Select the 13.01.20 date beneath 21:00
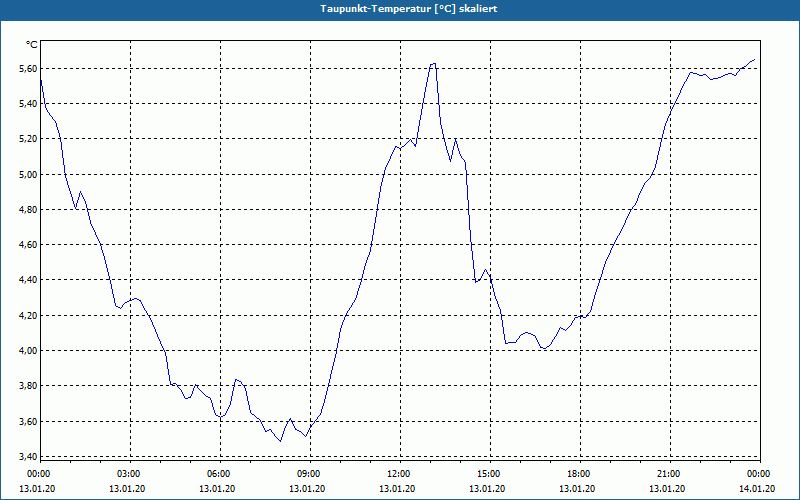Screen dimensions: 800x500 (x=667, y=489)
